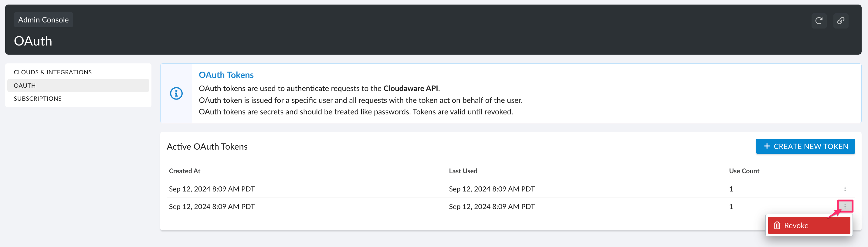The image size is (868, 247).
Task: Open the SUBSCRIPTIONS section
Action: (x=37, y=98)
